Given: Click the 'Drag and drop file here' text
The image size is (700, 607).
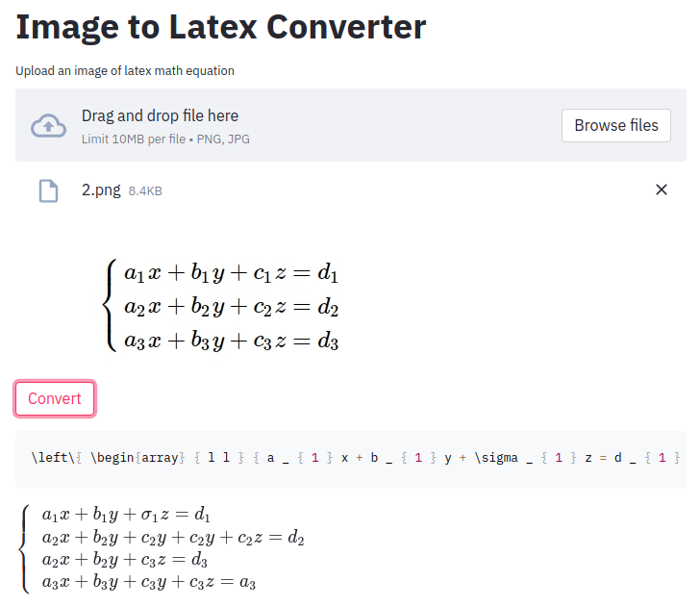Looking at the screenshot, I should tap(160, 115).
